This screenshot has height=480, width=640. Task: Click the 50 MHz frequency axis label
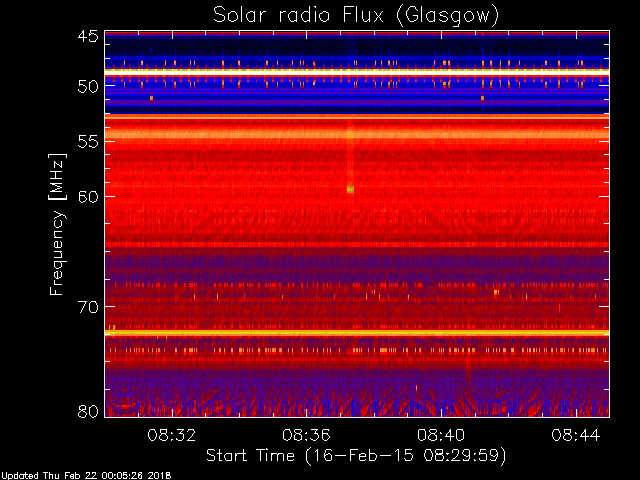pos(88,86)
